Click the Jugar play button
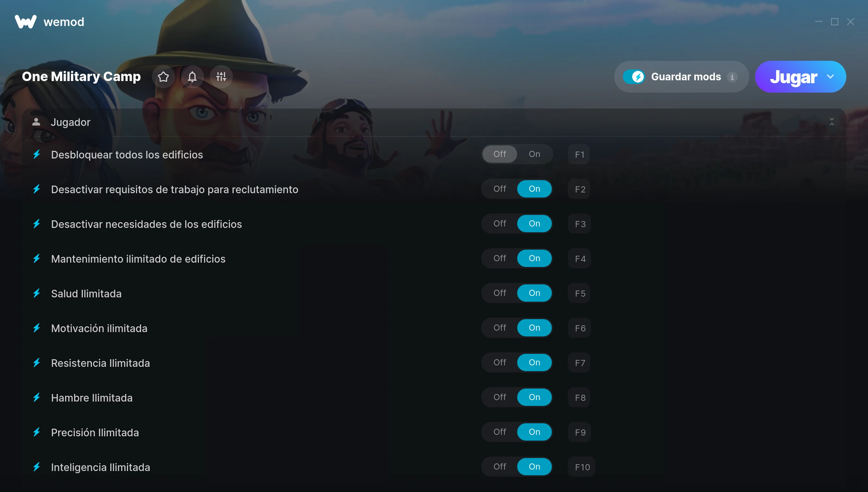Screen dimensions: 868x492 point(793,77)
